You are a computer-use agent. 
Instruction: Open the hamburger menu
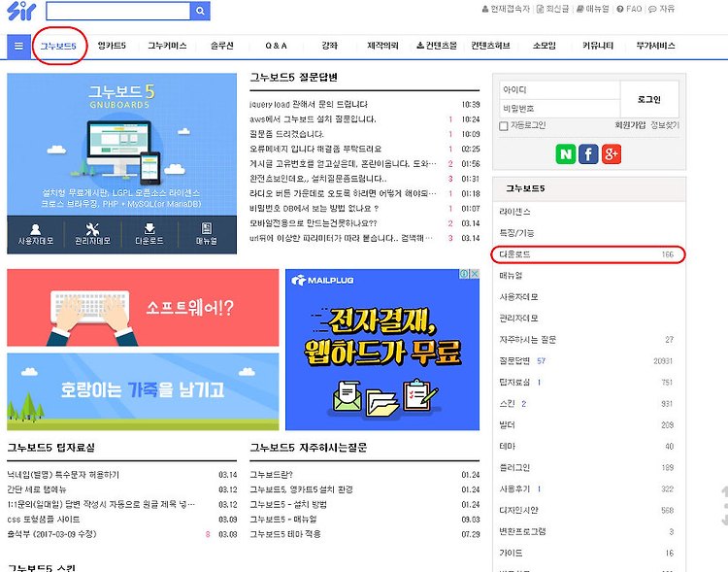tap(18, 46)
